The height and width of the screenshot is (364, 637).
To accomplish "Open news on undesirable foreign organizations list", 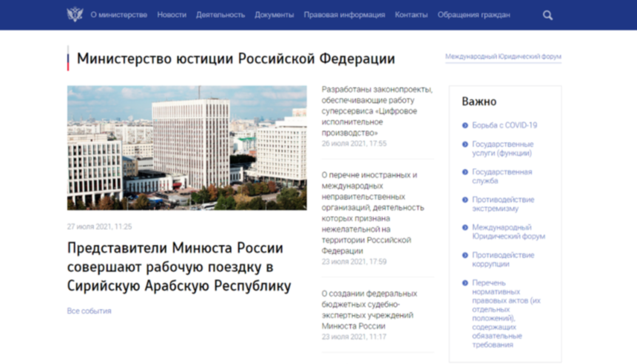I will point(373,213).
